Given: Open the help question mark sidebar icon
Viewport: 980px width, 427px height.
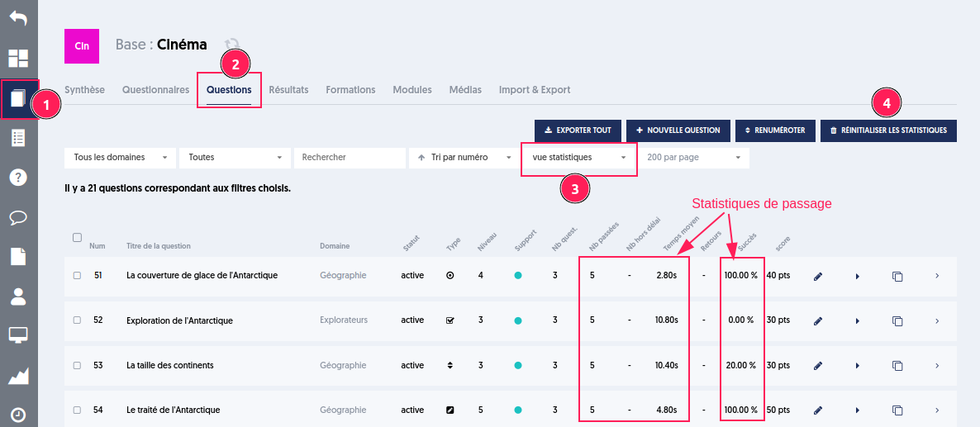Looking at the screenshot, I should click(18, 178).
